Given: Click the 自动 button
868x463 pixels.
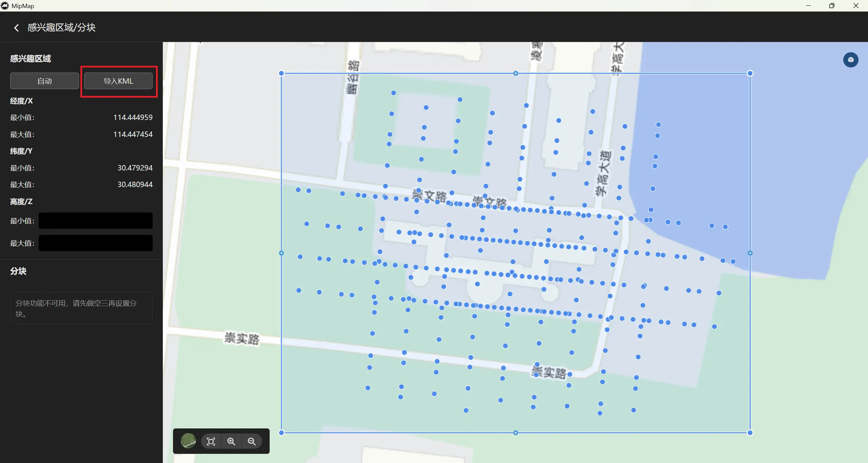Looking at the screenshot, I should (x=44, y=81).
